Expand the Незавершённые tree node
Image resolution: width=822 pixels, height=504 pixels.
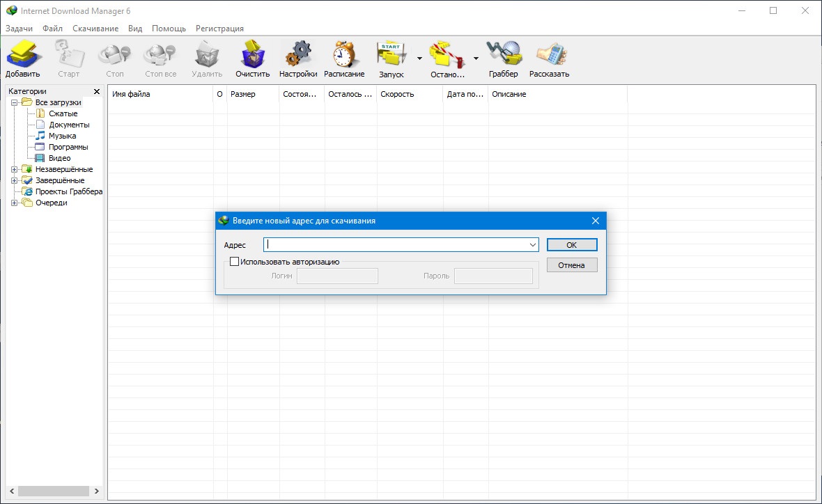coord(14,169)
